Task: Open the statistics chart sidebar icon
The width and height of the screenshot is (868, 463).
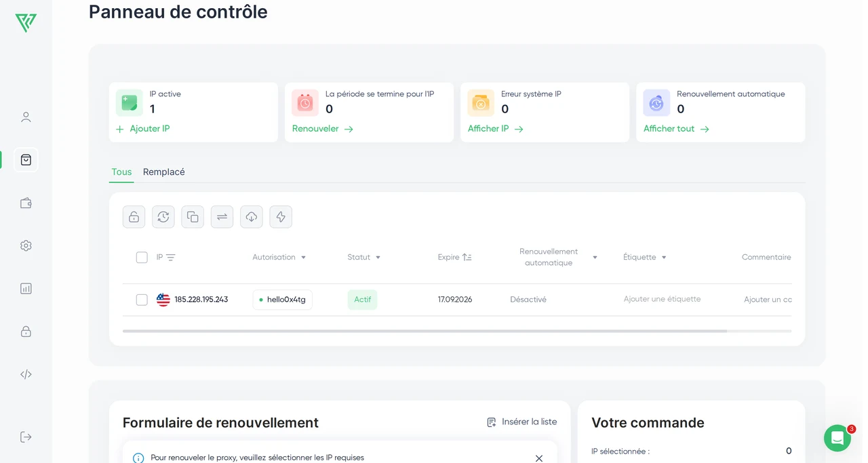Action: tap(26, 288)
